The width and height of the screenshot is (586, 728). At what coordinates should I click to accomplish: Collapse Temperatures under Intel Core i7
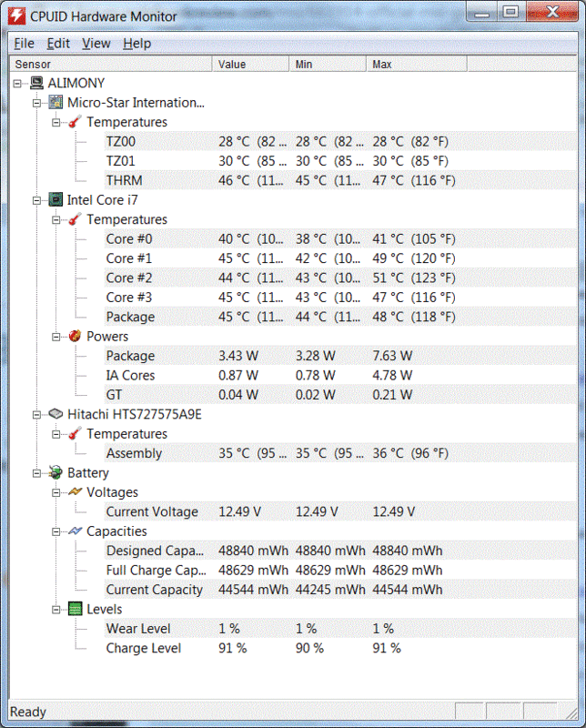(56, 220)
